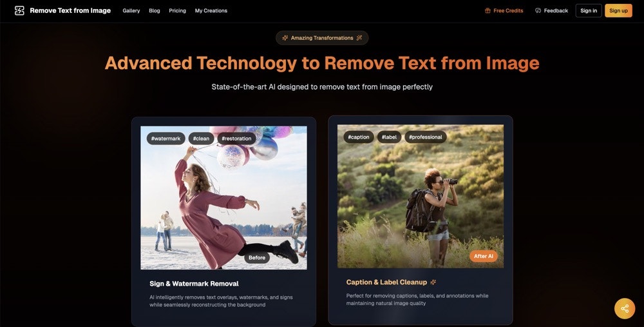This screenshot has height=327, width=644.
Task: Click the magic wand icon right of Amazing Transformations
Action: click(x=359, y=38)
